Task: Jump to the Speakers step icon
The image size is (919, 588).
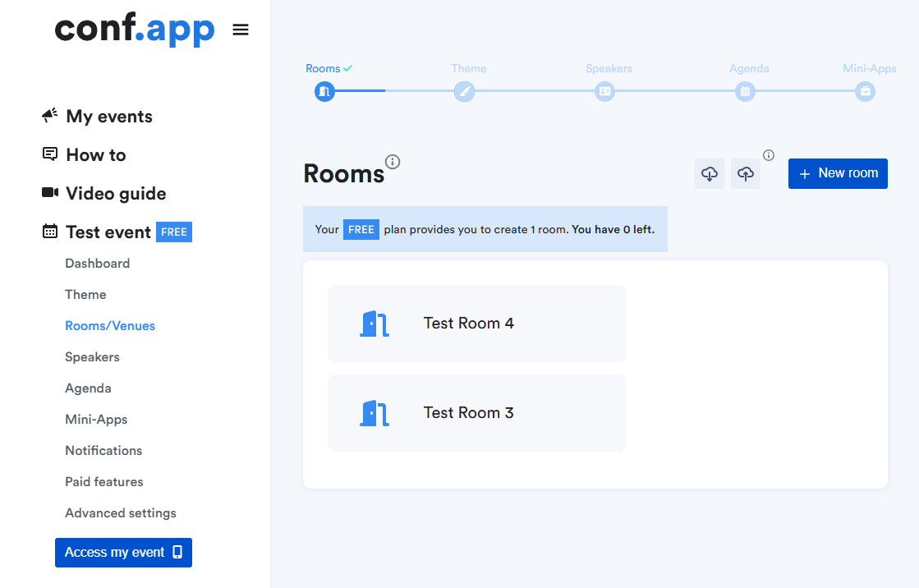Action: pyautogui.click(x=605, y=92)
